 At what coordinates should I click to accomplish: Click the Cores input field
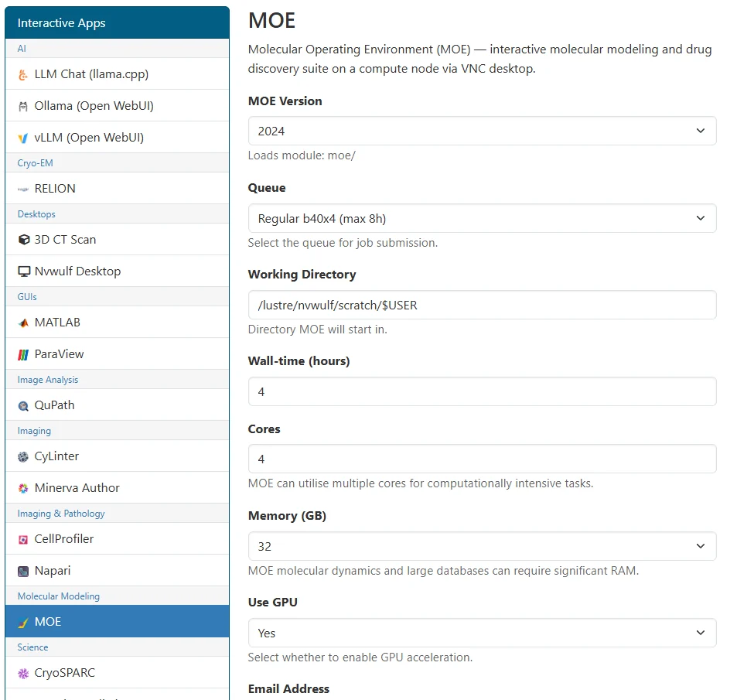pyautogui.click(x=482, y=459)
